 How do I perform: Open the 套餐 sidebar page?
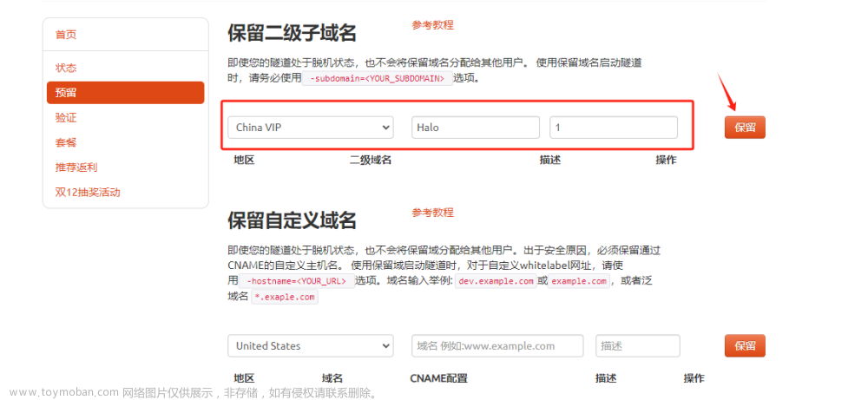coord(66,143)
